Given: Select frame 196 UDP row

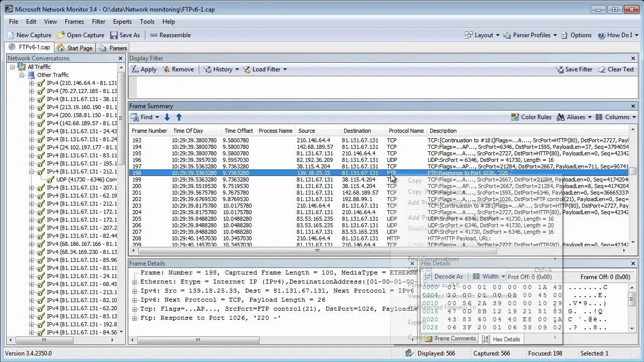Looking at the screenshot, I should (x=379, y=160).
